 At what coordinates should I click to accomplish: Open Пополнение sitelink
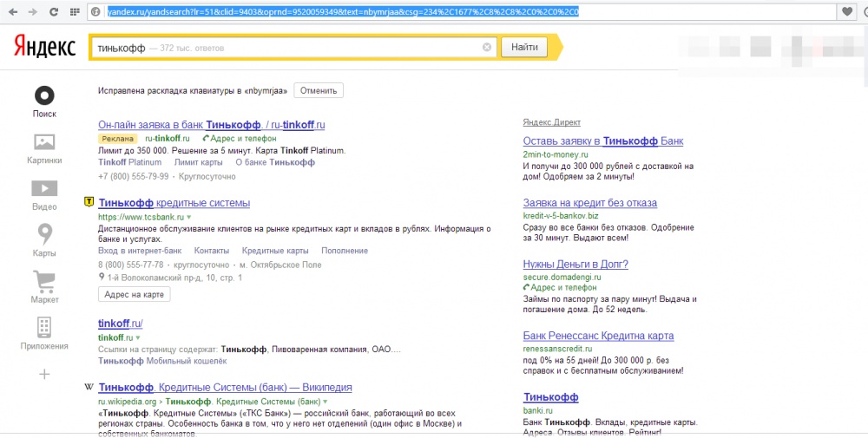(345, 251)
